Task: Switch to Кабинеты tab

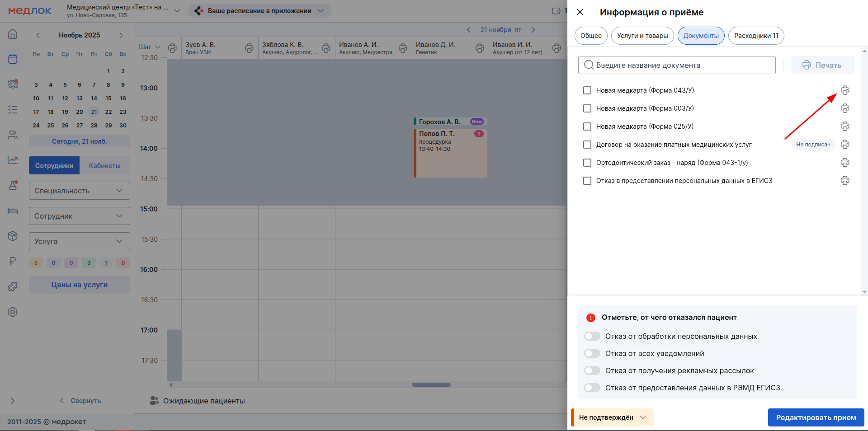Action: 104,166
